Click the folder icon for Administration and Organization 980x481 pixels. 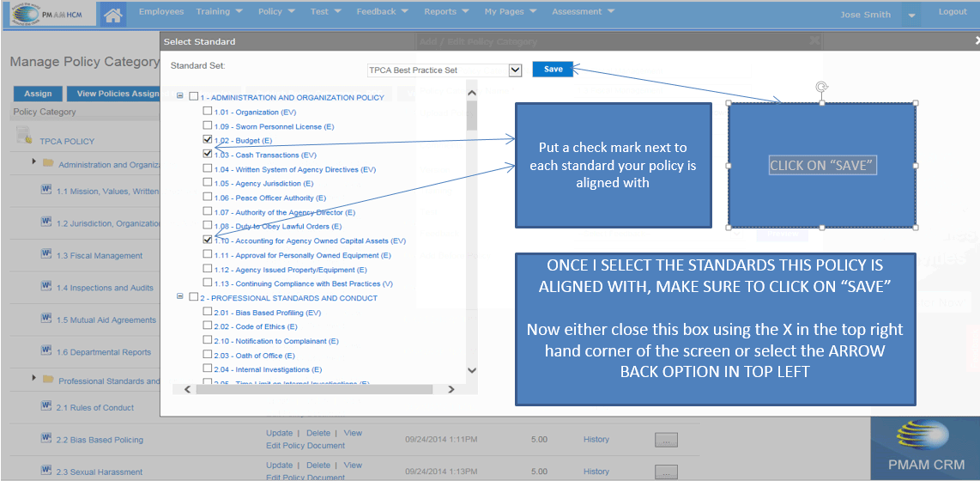[x=48, y=163]
